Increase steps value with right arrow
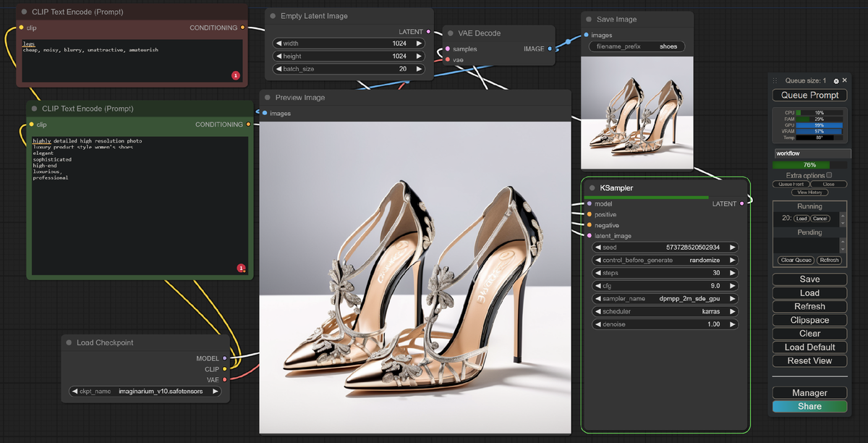Viewport: 868px width, 443px height. pos(732,273)
